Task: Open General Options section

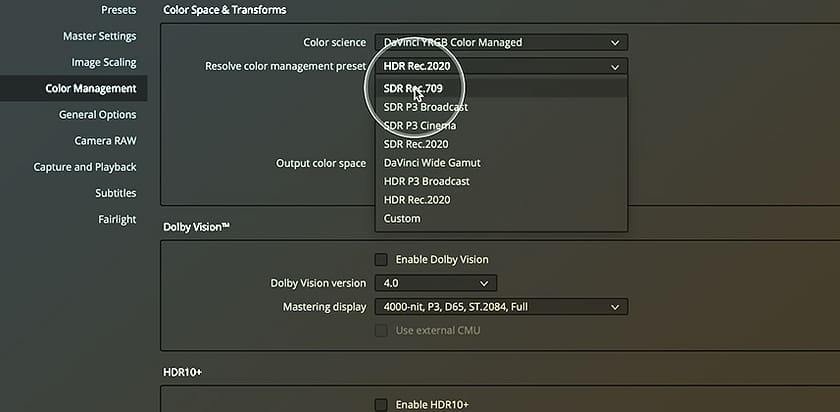Action: [98, 115]
